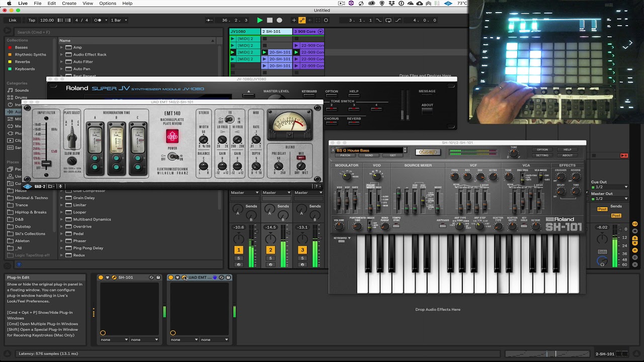Save the UAD EMT device preset
Screen dimensions: 644x362
click(x=228, y=278)
